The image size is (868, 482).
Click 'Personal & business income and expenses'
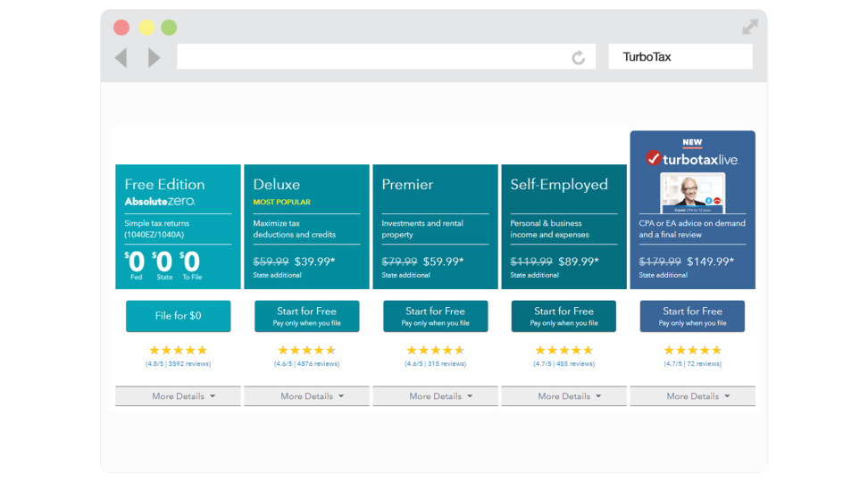coord(549,229)
